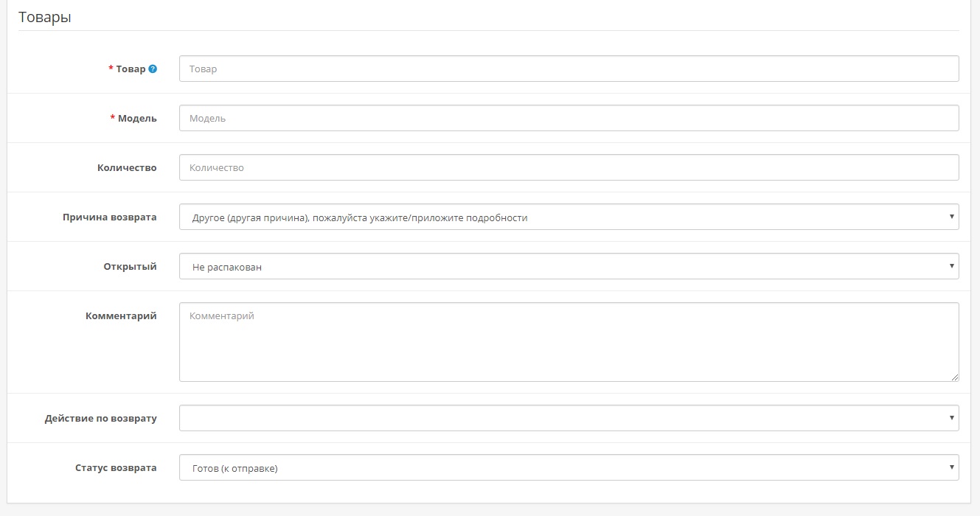The height and width of the screenshot is (516, 980).
Task: Click the Количество label text
Action: (x=127, y=167)
